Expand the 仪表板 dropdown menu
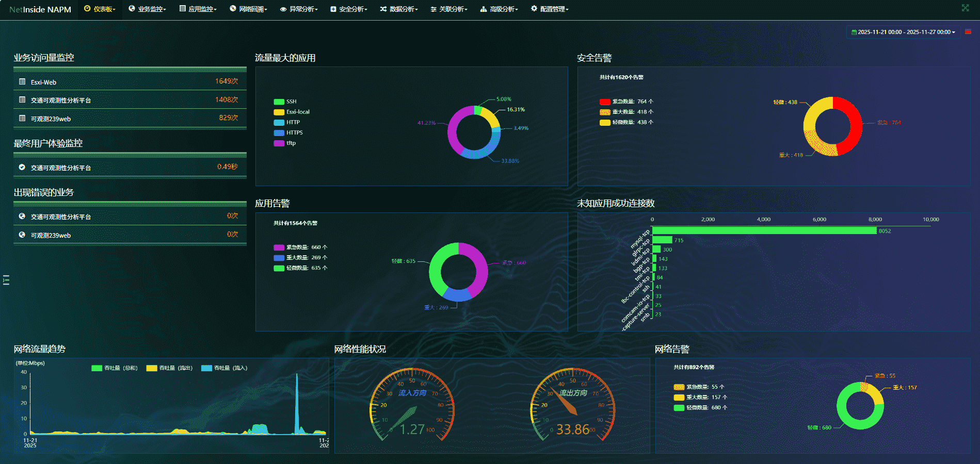Screen dimensions: 980x464 [x=100, y=9]
